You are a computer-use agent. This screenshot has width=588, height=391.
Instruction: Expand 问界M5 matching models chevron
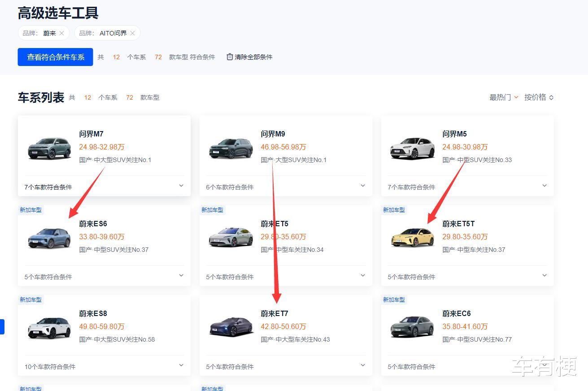point(544,186)
